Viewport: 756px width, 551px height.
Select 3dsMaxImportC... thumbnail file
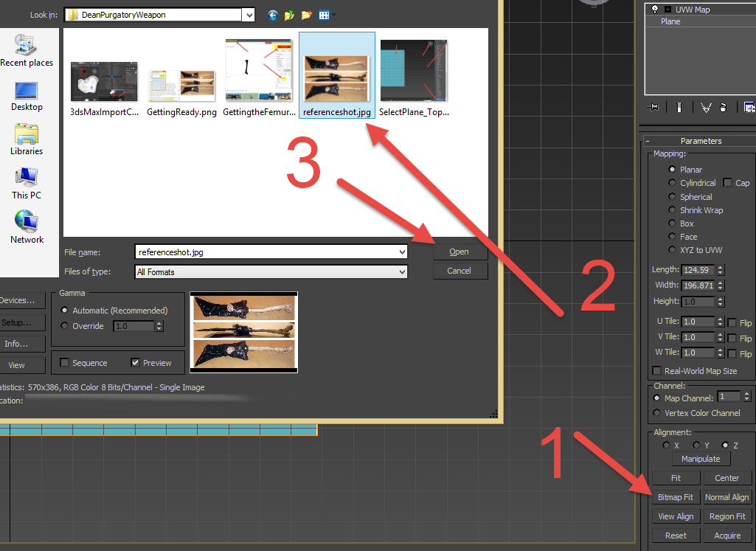104,89
